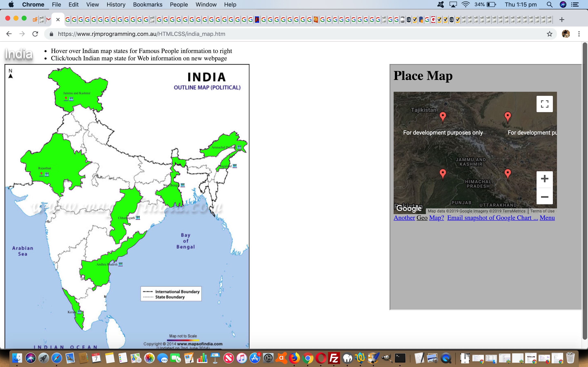
Task: Toggle fullscreen view on Place Map
Action: 544,104
